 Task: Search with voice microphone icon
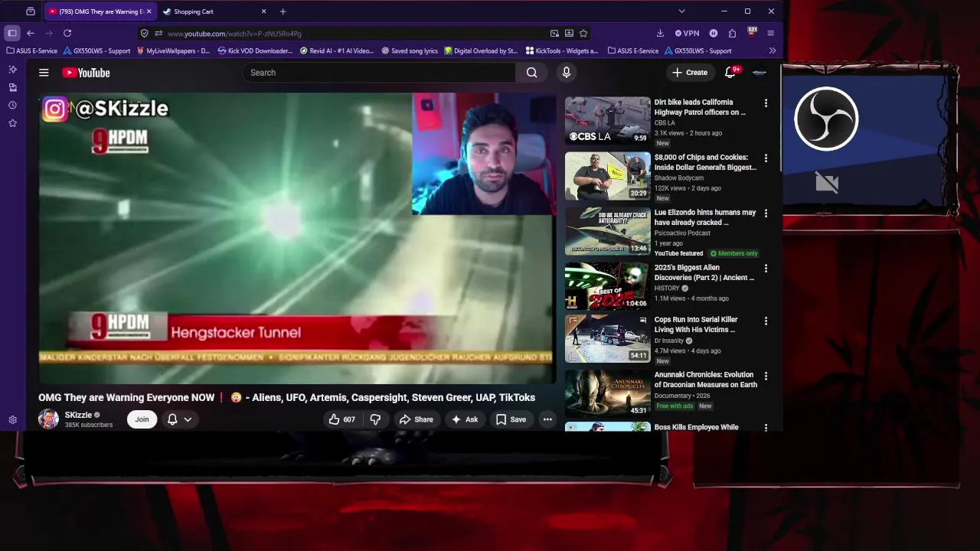566,73
